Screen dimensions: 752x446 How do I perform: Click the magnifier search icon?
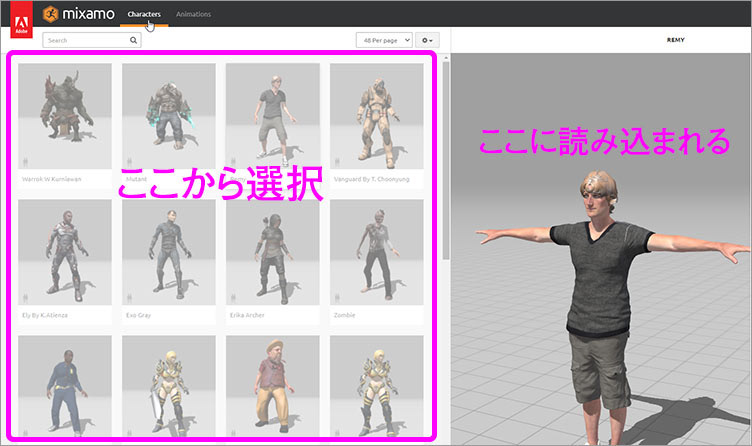click(133, 40)
